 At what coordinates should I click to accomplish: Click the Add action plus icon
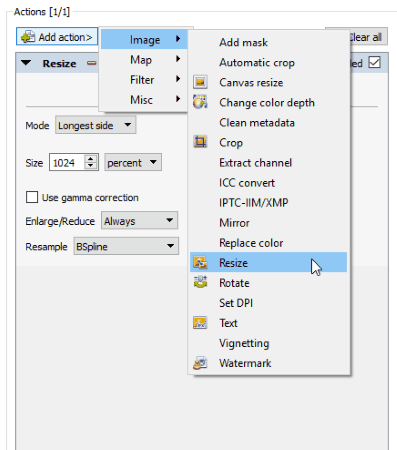click(x=28, y=37)
